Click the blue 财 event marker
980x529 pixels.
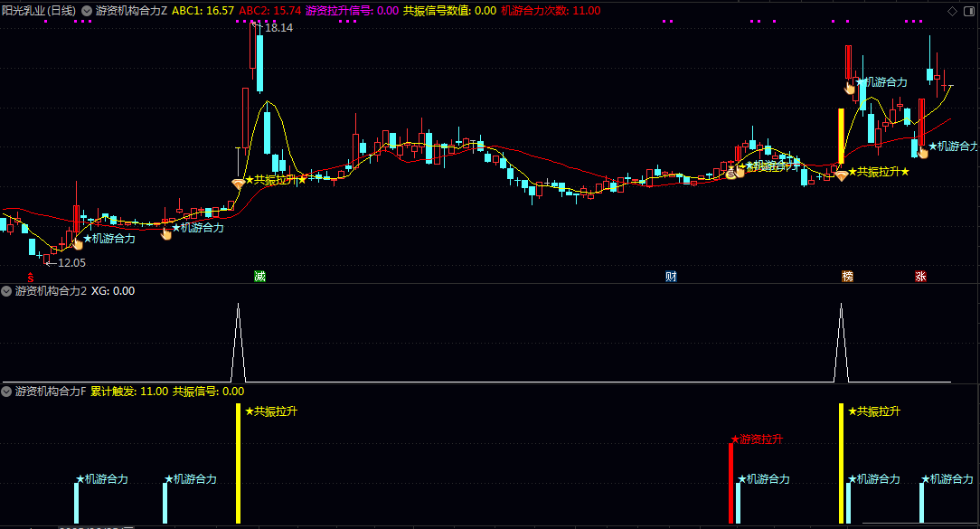pyautogui.click(x=671, y=277)
